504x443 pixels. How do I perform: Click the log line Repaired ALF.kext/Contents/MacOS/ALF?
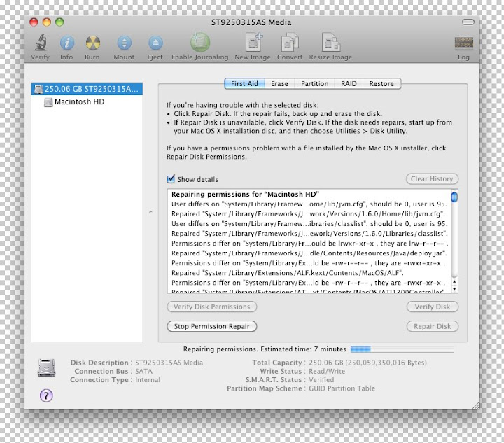tap(288, 273)
